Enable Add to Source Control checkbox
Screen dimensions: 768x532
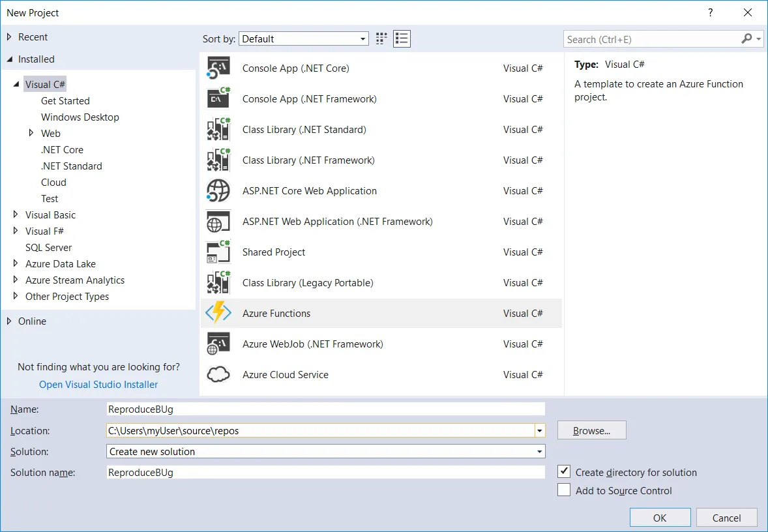coord(564,490)
